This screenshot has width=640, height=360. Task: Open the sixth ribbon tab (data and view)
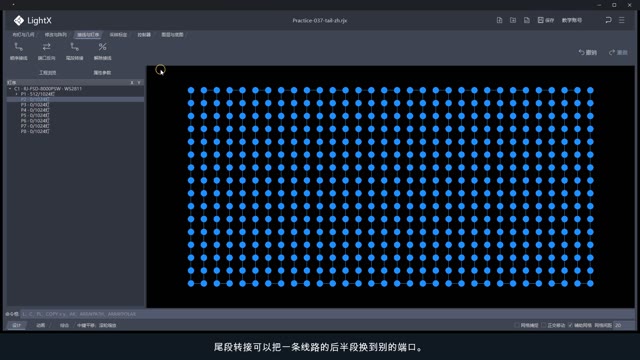click(172, 35)
